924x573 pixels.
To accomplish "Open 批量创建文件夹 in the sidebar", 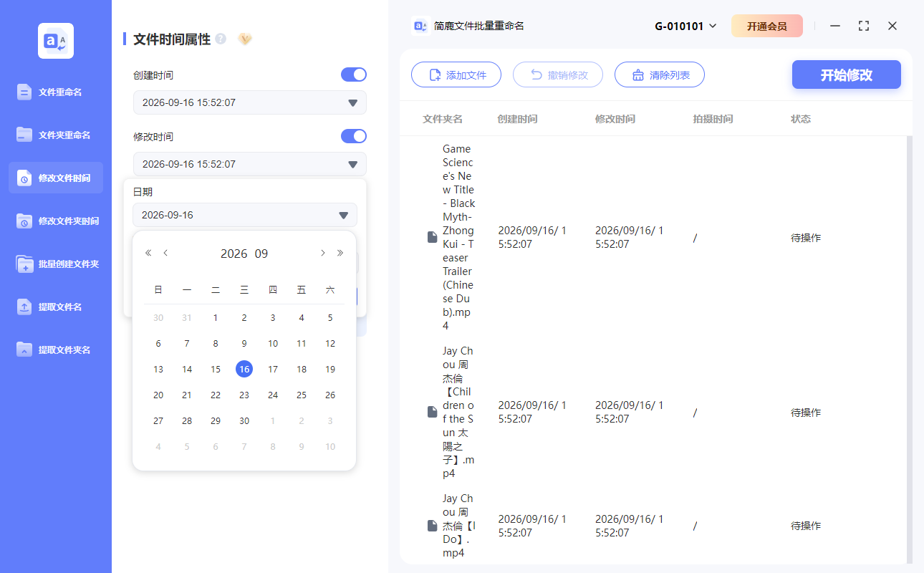I will pos(56,264).
